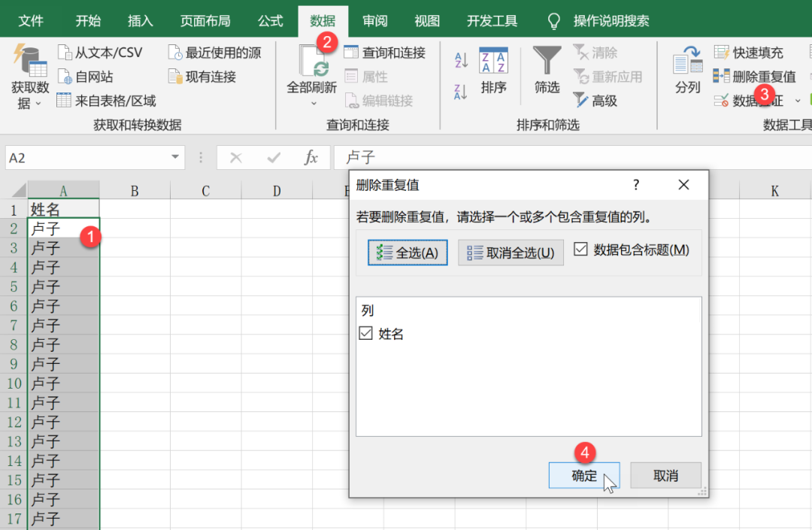The image size is (812, 530).
Task: Switch to the 公式 ribbon tab
Action: 270,20
